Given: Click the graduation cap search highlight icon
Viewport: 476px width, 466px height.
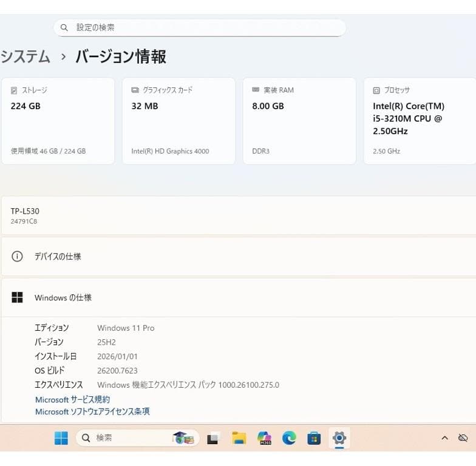Looking at the screenshot, I should coord(183,438).
